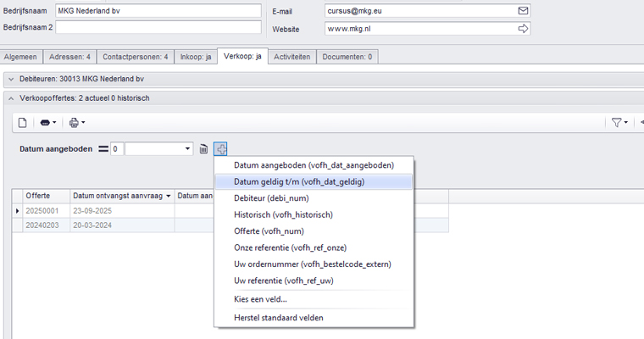Screen dimensions: 644x339
Task: Select Debiteur (debi_num) from the menu
Action: coord(314,198)
